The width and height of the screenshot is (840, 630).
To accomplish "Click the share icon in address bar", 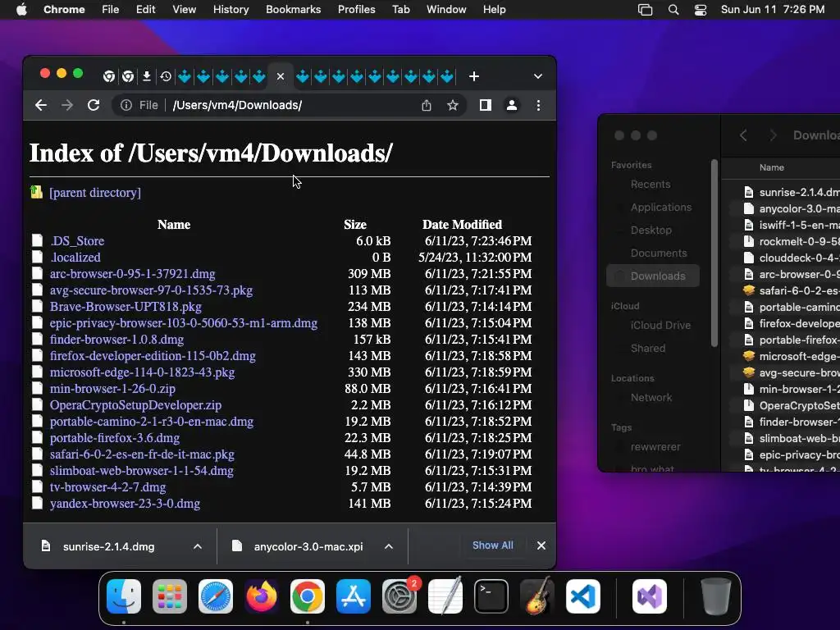I will (427, 105).
